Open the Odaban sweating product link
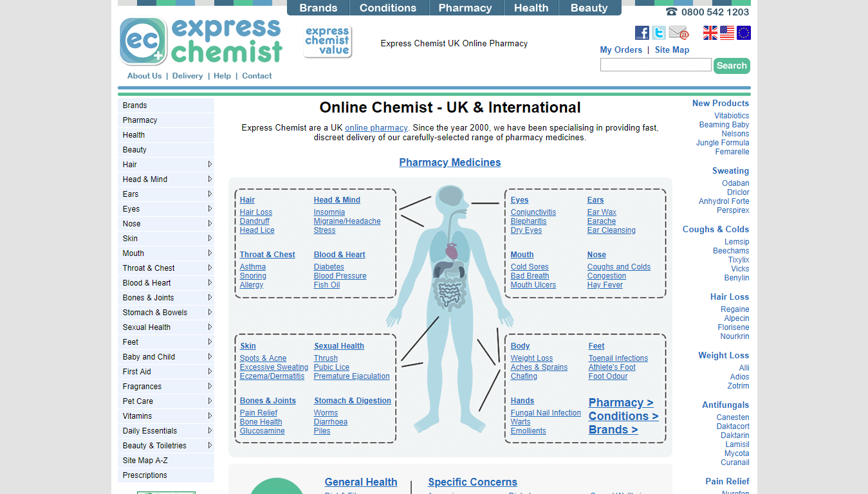868x494 pixels. pyautogui.click(x=735, y=183)
